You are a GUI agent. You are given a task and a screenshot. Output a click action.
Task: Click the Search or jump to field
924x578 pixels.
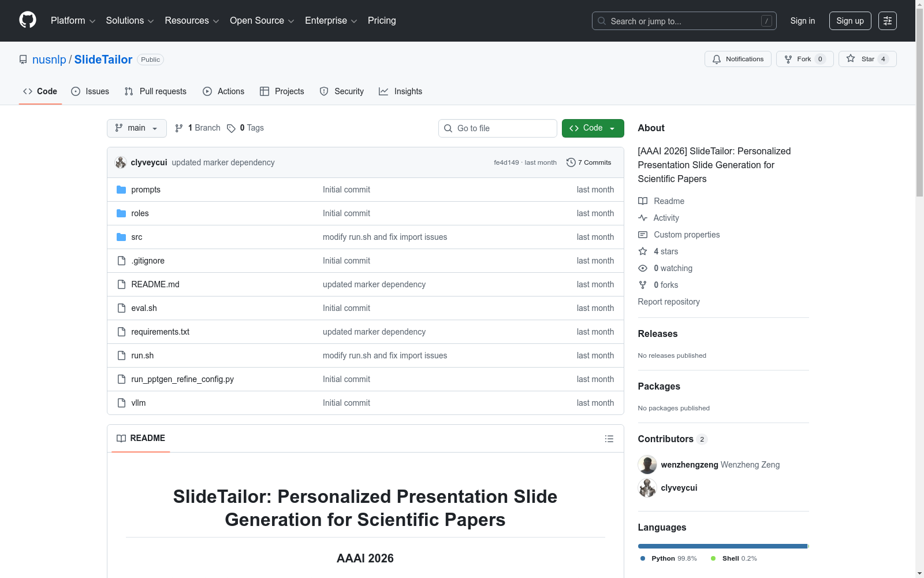[684, 21]
